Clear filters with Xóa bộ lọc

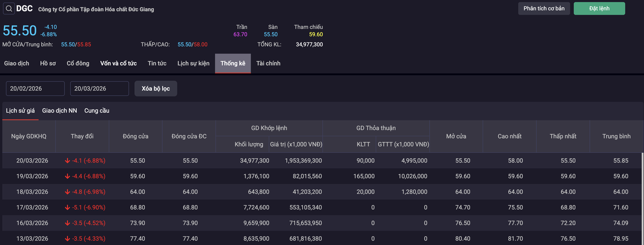coord(156,88)
